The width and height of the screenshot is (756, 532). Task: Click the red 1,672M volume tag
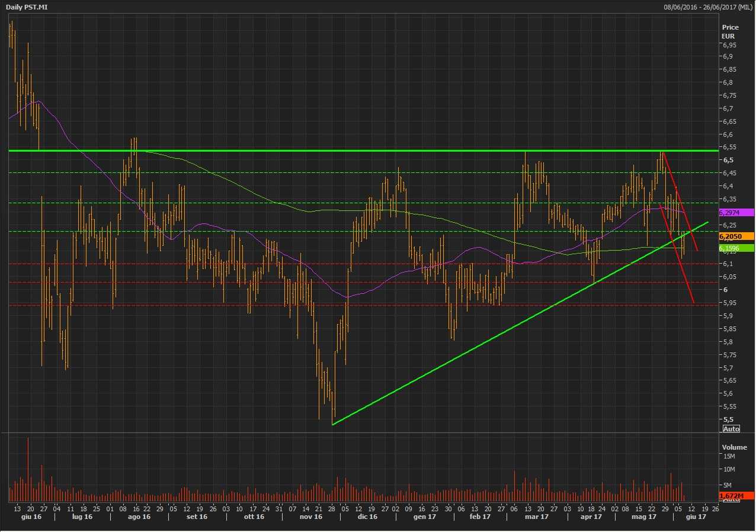735,495
